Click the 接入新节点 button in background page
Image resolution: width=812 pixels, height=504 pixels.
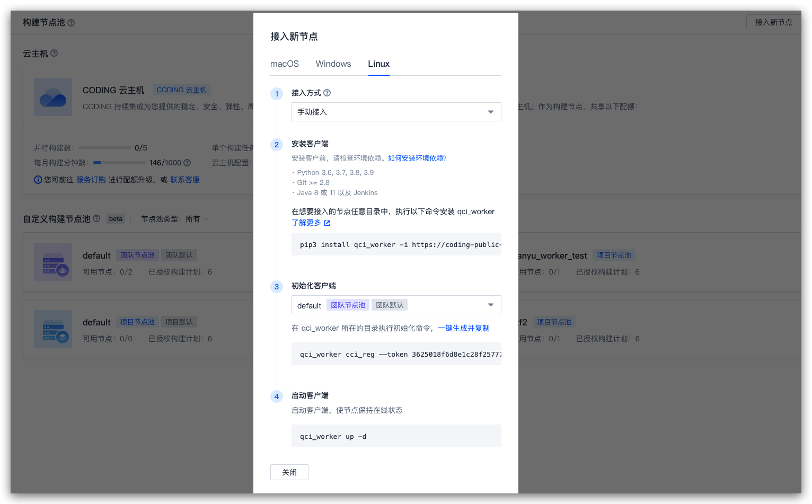point(773,22)
